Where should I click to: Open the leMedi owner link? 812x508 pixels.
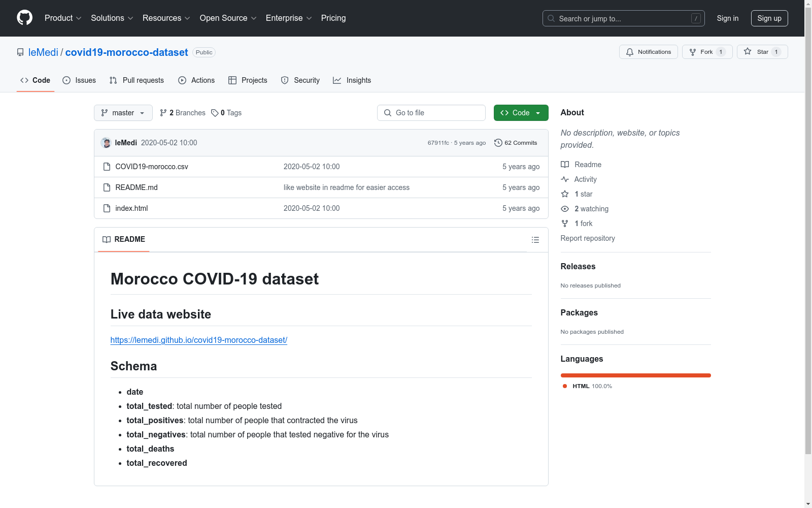pos(43,52)
